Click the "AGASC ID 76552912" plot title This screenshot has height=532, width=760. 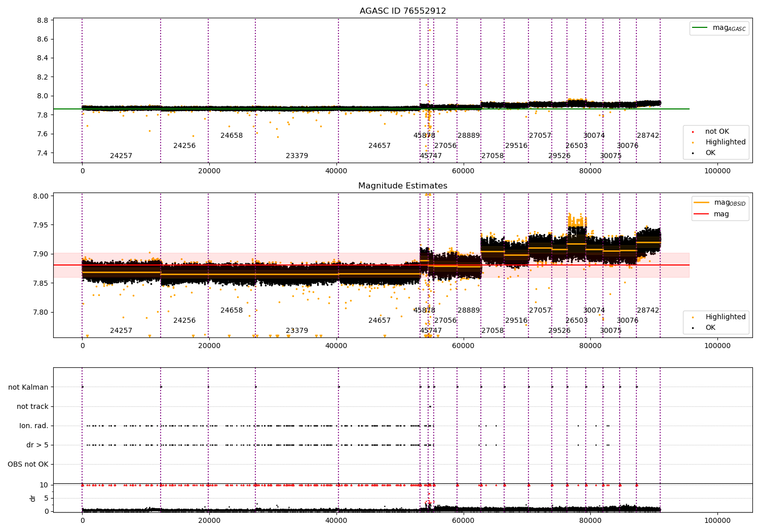403,11
